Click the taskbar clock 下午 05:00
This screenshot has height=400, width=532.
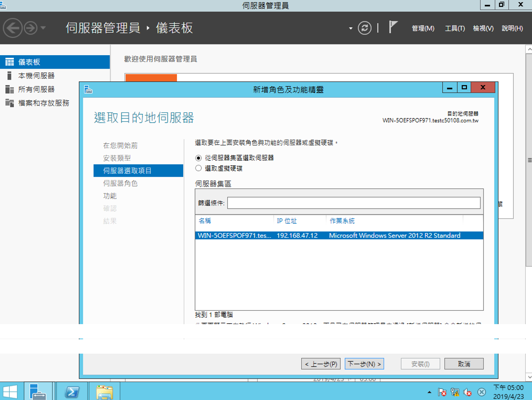point(508,388)
